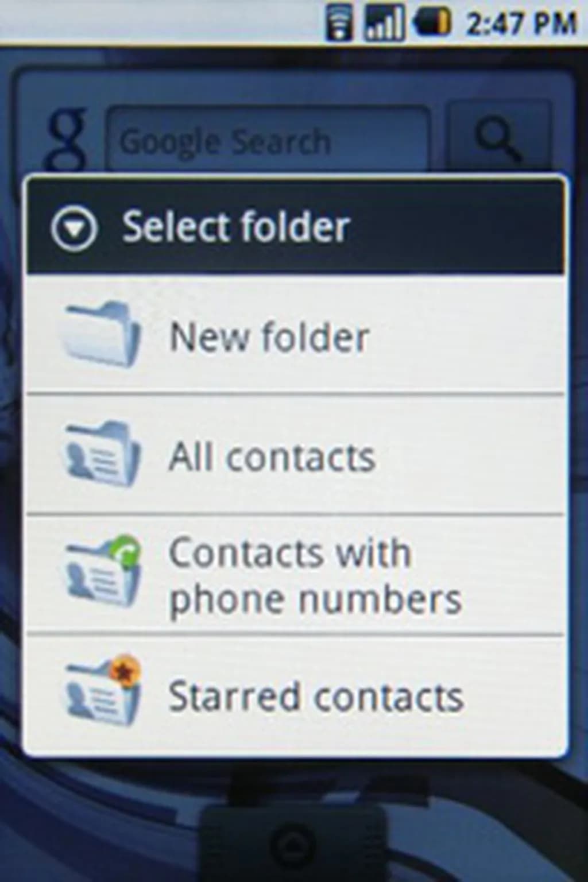Open the New folder icon
The height and width of the screenshot is (882, 588).
coord(100,335)
